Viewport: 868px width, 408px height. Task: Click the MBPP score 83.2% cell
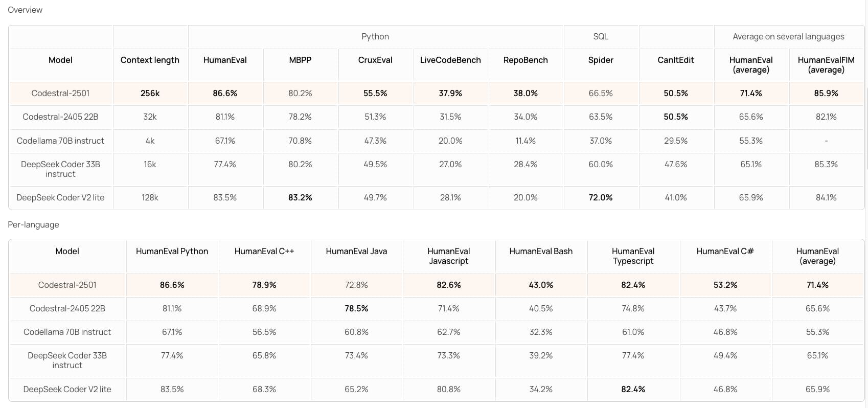300,197
